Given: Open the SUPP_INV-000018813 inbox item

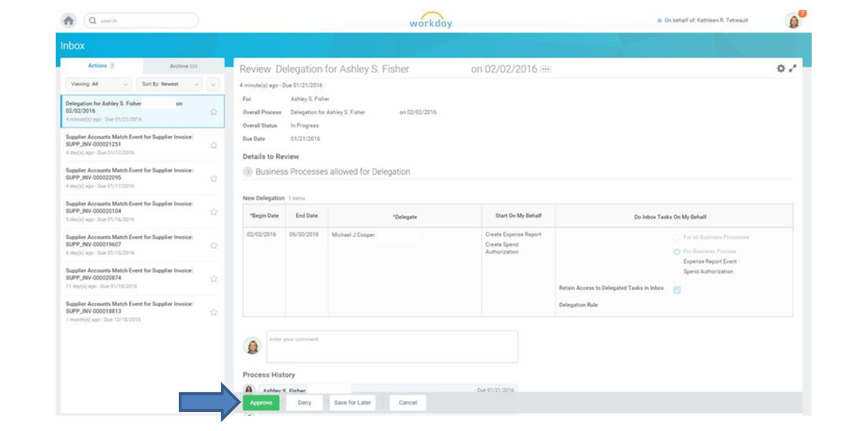Looking at the screenshot, I should pyautogui.click(x=143, y=312).
